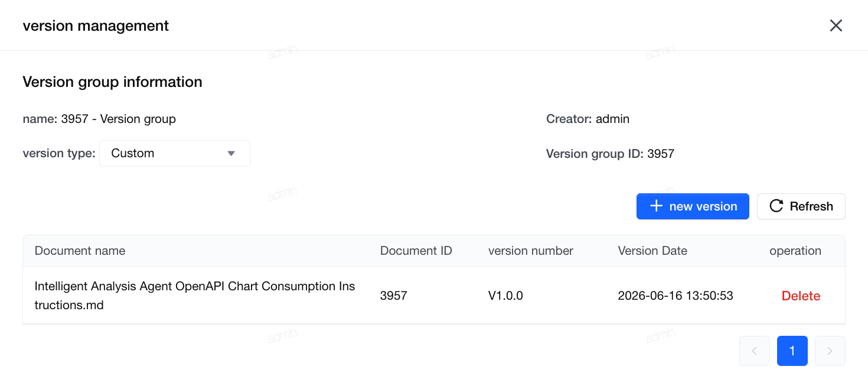
Task: Click the Version group information heading
Action: click(x=112, y=82)
